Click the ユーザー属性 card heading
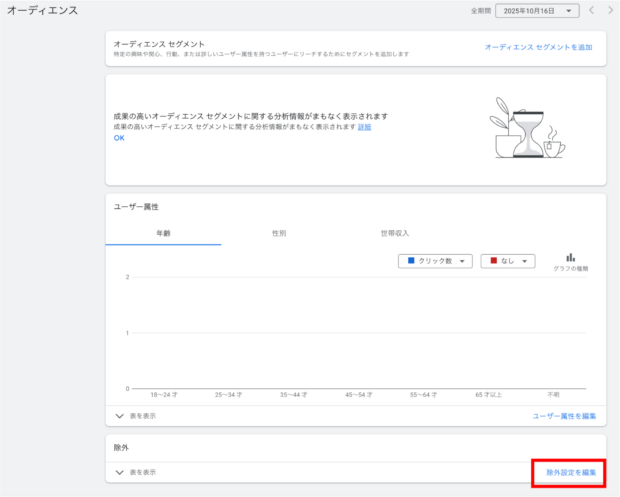 136,207
